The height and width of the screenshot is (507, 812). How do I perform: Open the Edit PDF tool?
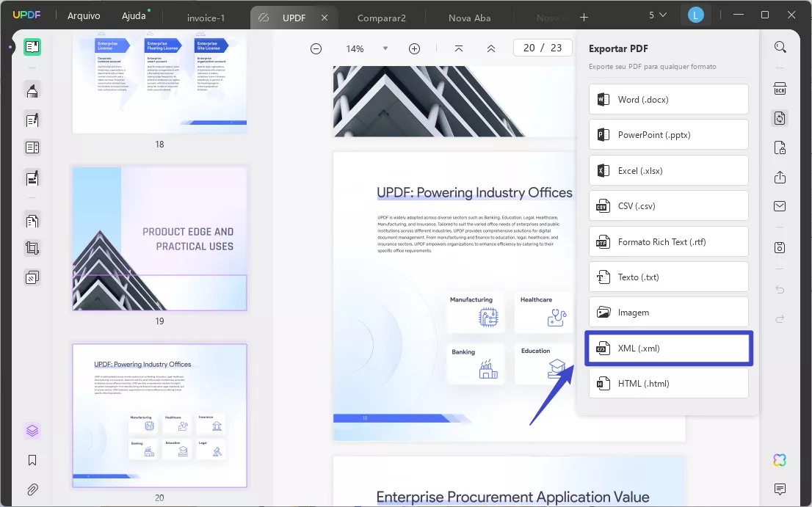[32, 120]
